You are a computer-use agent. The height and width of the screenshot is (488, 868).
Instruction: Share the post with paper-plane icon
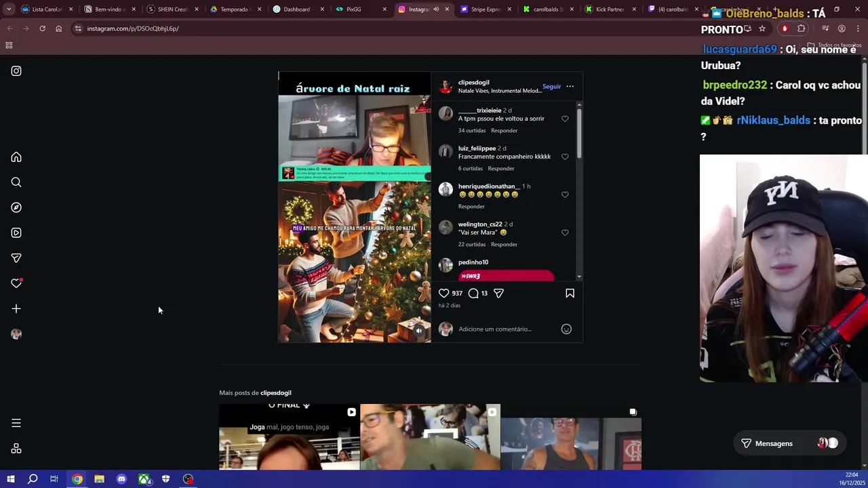(498, 293)
